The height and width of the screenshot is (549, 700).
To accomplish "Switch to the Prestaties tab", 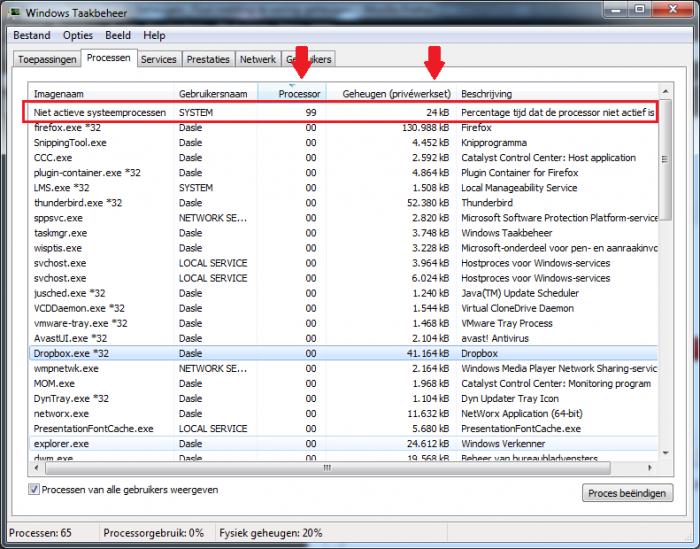I will click(208, 60).
